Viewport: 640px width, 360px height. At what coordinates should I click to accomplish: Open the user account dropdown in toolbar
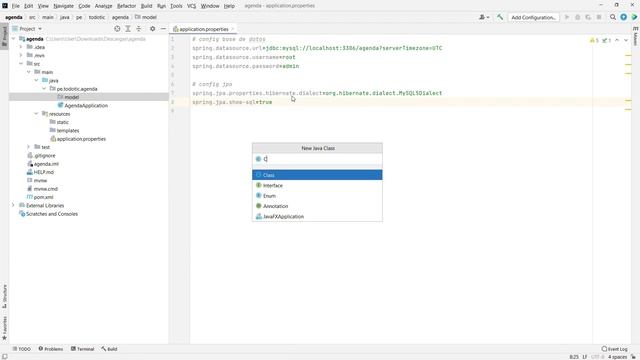[x=484, y=17]
